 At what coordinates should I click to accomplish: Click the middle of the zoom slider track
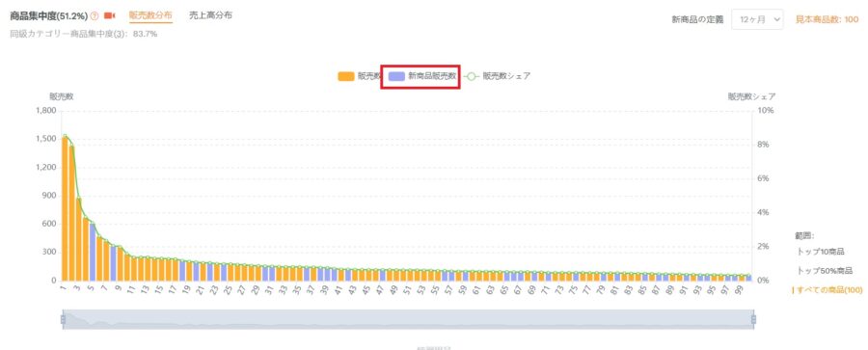coord(408,319)
